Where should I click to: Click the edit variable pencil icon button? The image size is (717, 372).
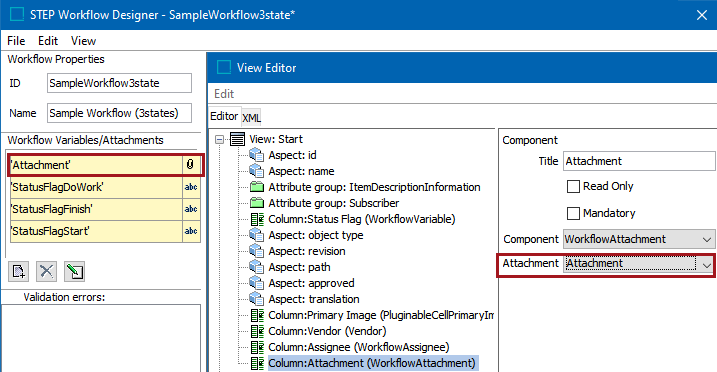[75, 271]
